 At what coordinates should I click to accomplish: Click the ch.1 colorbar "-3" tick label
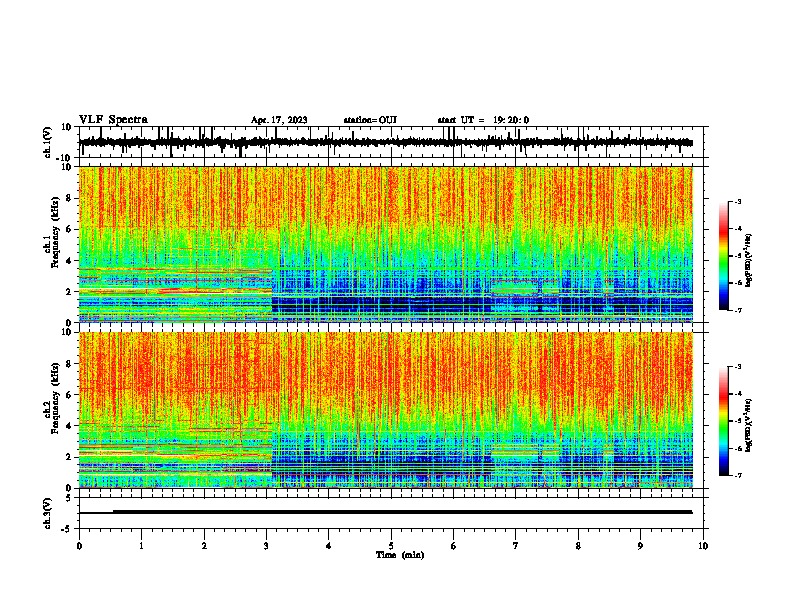click(x=737, y=201)
